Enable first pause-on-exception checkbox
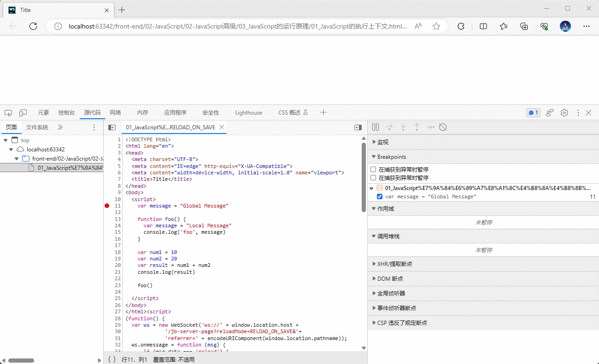Viewport: 599px width, 364px height. [374, 169]
